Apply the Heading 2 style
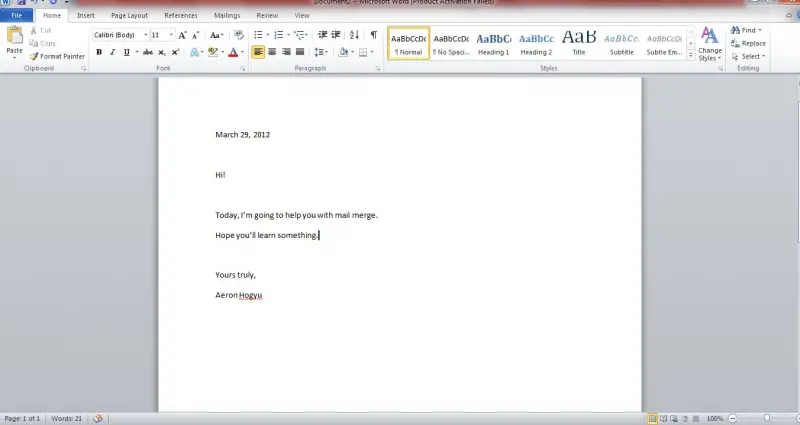The height and width of the screenshot is (425, 800). click(x=536, y=43)
